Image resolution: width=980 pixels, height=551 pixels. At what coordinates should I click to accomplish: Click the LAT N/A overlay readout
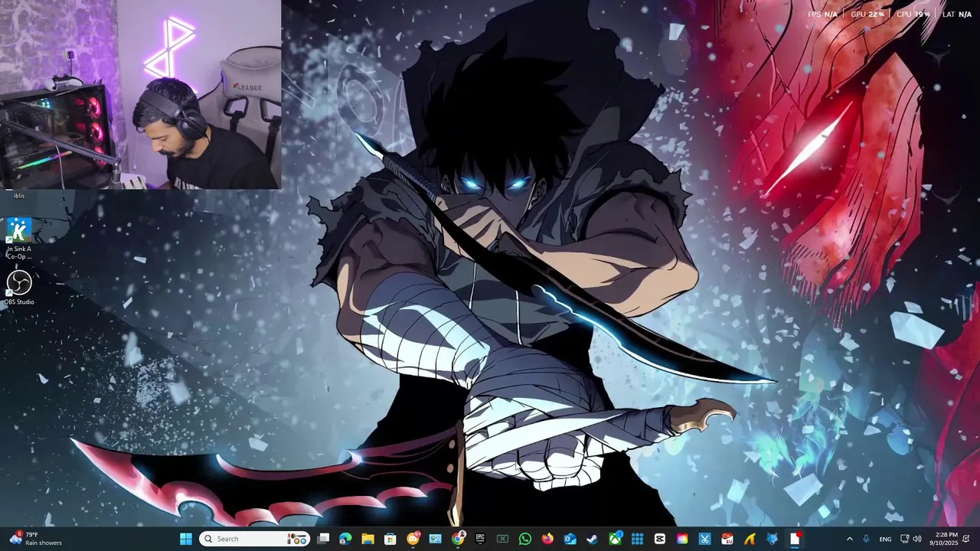[x=957, y=14]
